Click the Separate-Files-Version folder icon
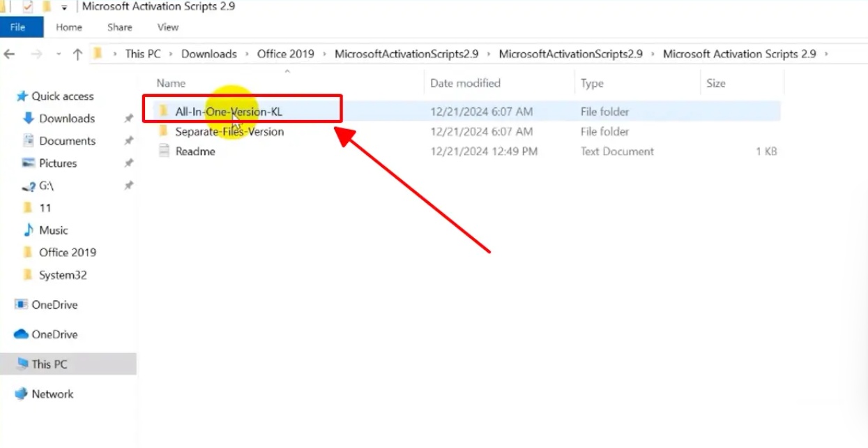Image resolution: width=868 pixels, height=448 pixels. pyautogui.click(x=164, y=131)
